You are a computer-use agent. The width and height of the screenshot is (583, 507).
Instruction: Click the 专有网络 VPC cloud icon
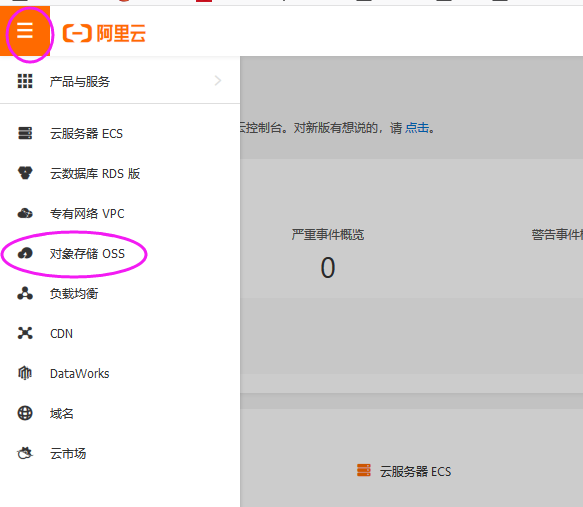pyautogui.click(x=25, y=213)
